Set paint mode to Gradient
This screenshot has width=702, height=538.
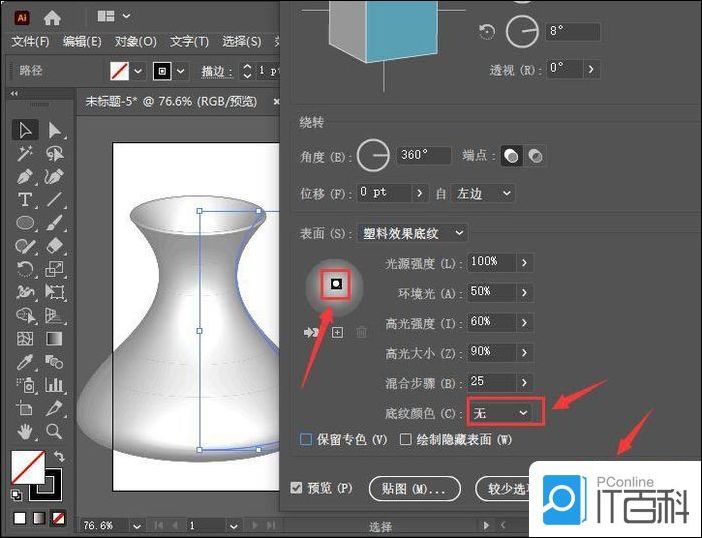coord(39,518)
